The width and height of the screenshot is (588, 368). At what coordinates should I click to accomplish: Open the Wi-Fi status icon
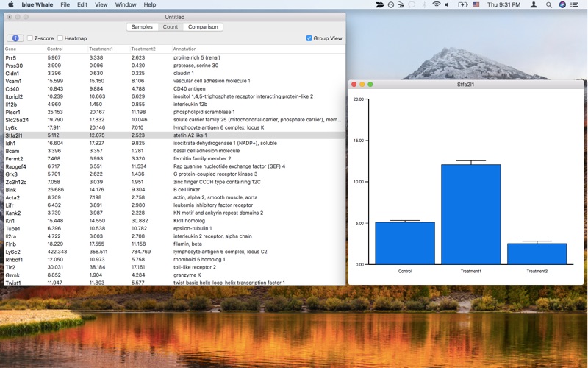pos(436,5)
